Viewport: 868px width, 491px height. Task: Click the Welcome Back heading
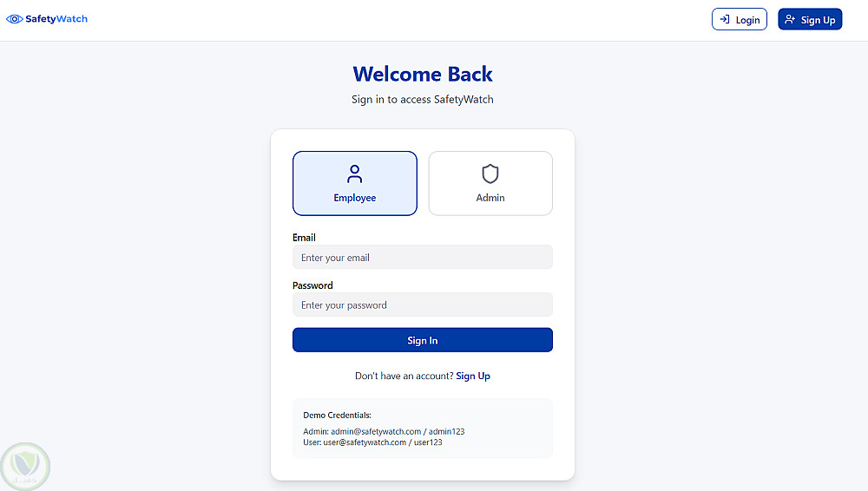[x=423, y=74]
